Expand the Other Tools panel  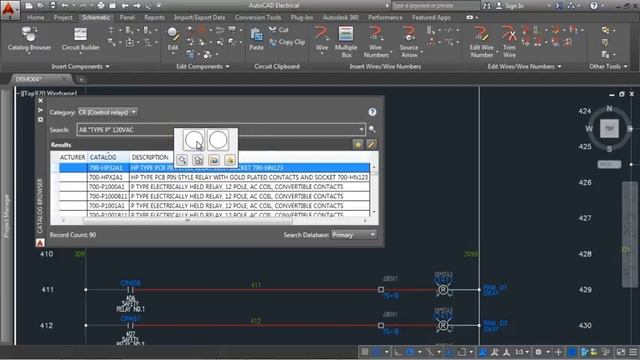pyautogui.click(x=608, y=67)
